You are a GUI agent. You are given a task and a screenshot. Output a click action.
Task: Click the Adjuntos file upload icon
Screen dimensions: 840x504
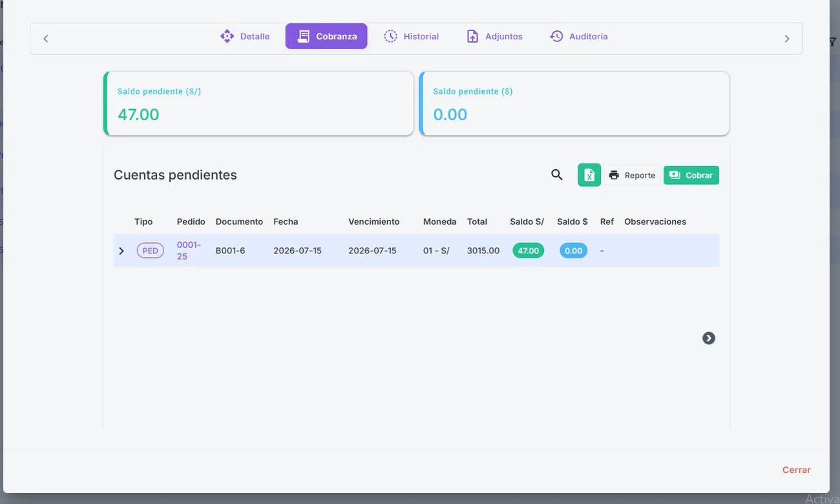(x=472, y=36)
